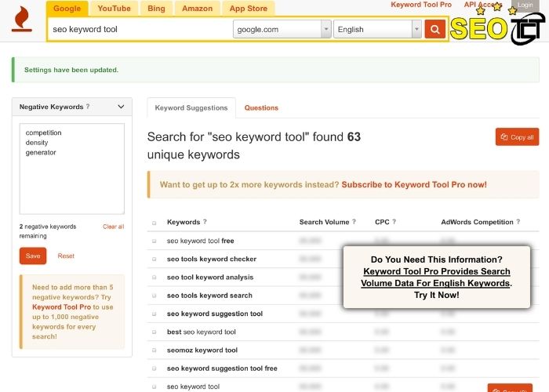Image resolution: width=549 pixels, height=392 pixels.
Task: Click Keyword Tool Pro link in sidebar notice
Action: tap(61, 307)
